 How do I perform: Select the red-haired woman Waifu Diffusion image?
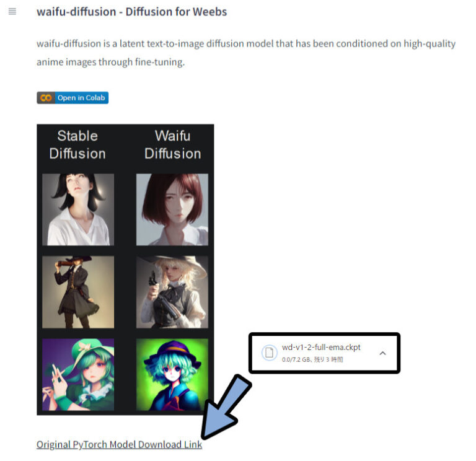(172, 209)
